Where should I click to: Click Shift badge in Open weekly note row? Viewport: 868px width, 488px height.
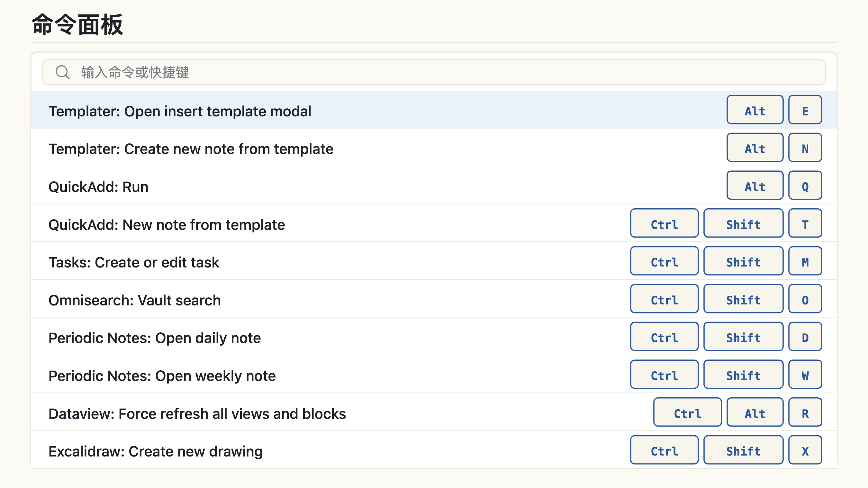click(x=743, y=374)
